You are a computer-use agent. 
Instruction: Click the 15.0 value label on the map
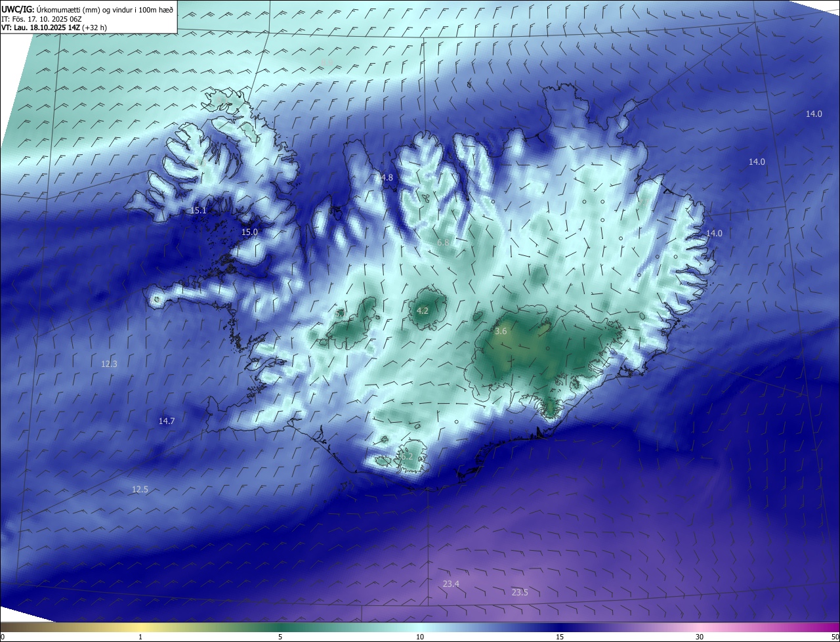point(249,232)
